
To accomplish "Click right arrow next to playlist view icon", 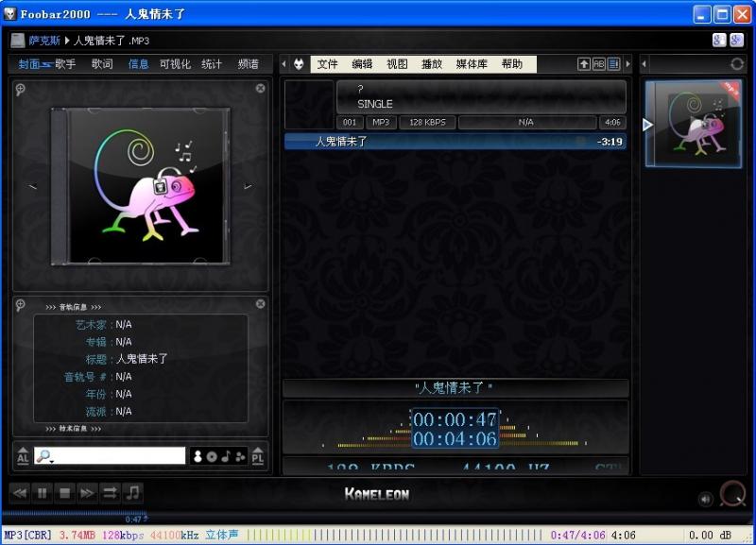I will point(627,64).
